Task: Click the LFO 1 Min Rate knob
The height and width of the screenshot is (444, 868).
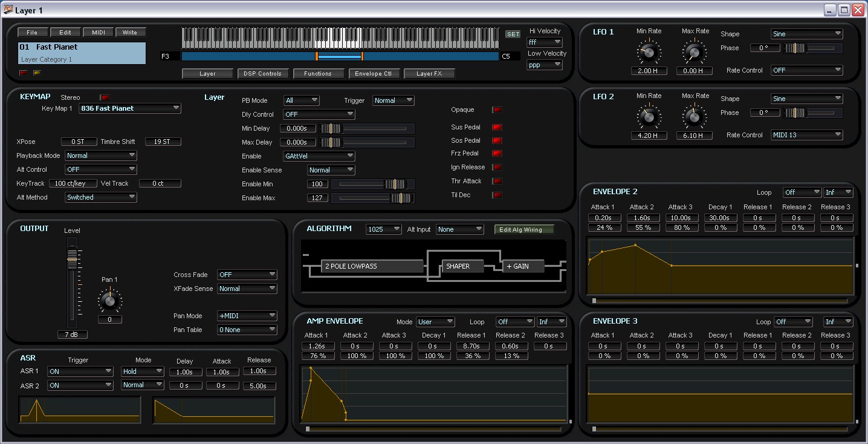Action: click(x=649, y=53)
